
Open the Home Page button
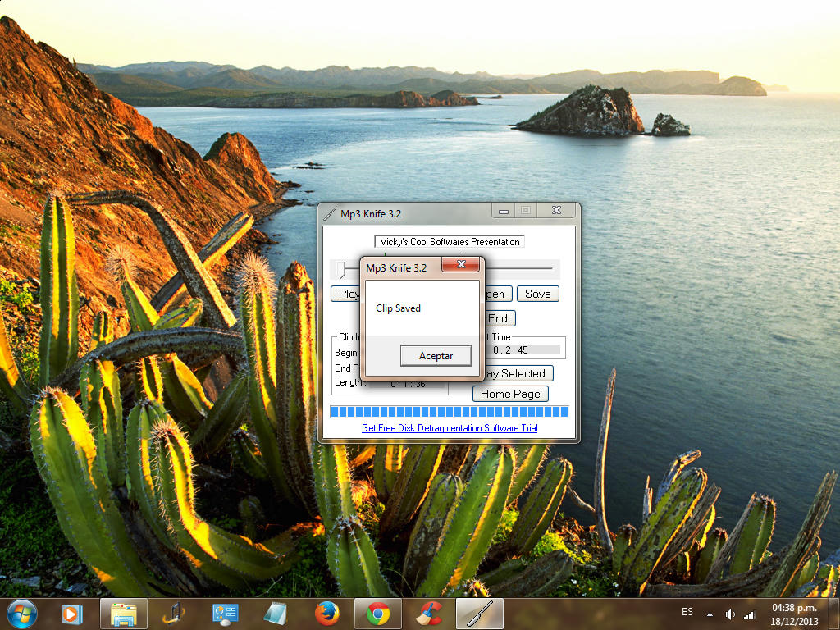pyautogui.click(x=510, y=394)
